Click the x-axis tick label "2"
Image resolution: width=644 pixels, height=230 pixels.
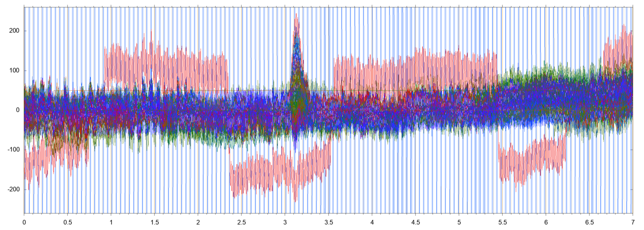pyautogui.click(x=198, y=222)
